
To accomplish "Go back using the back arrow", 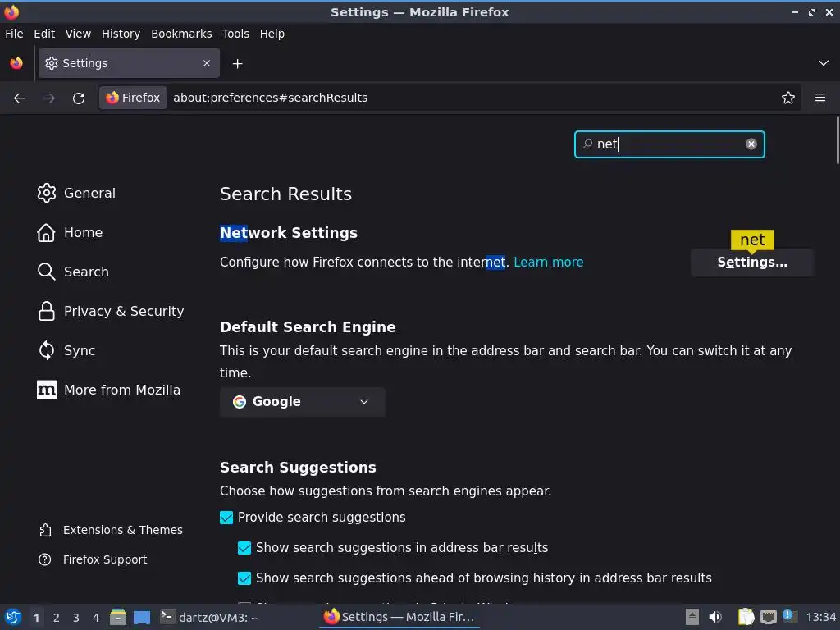I will pyautogui.click(x=20, y=98).
